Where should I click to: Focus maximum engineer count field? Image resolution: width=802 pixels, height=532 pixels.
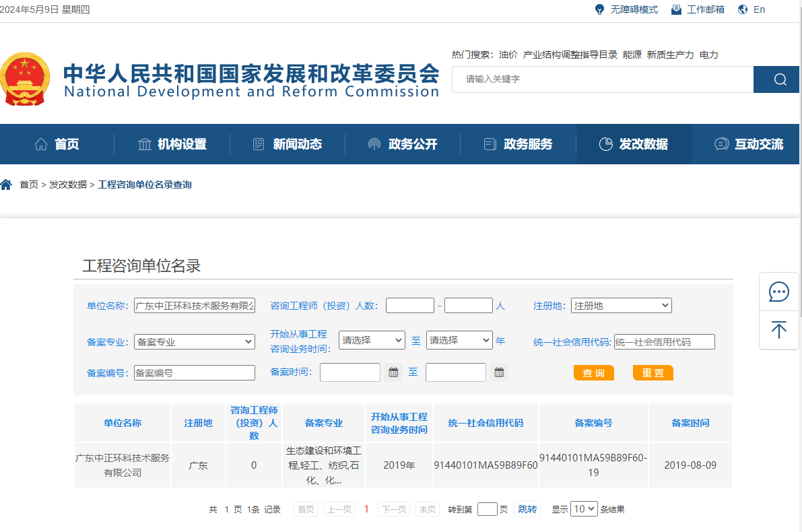tap(469, 306)
